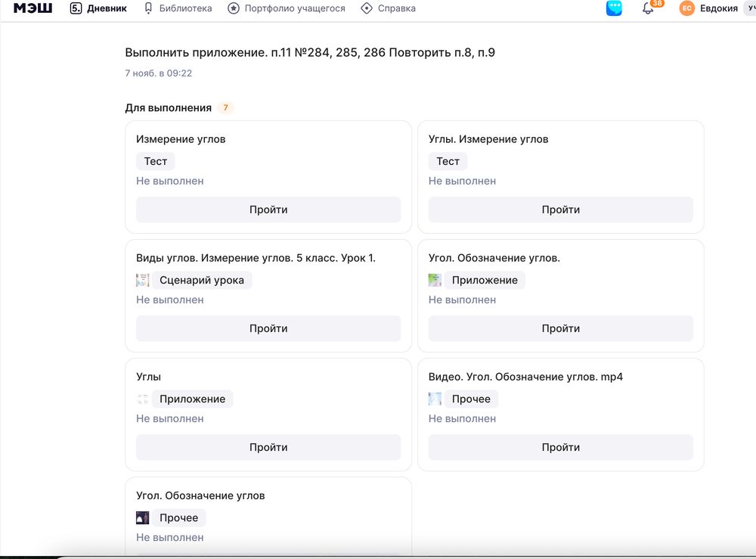Screen dimensions: 756x559
Task: Click Пройти for Видео. Угол. Обозначение углов.mp4
Action: click(x=561, y=447)
